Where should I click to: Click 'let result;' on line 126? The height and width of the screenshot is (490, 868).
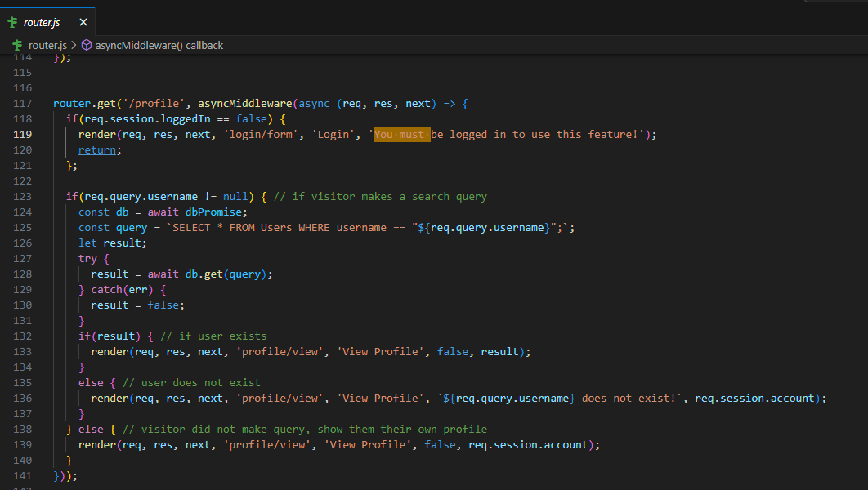point(112,243)
